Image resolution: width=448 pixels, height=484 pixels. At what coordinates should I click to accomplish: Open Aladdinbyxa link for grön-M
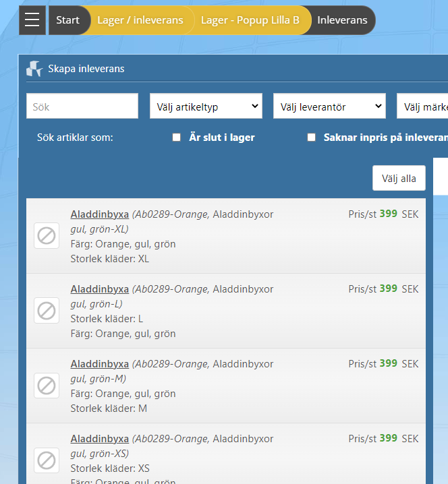tap(99, 364)
